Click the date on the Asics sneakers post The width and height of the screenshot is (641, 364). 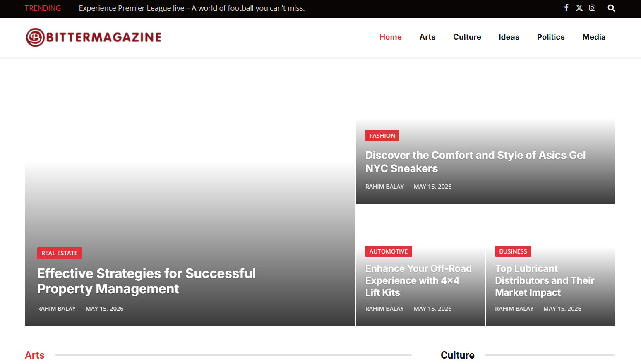(433, 187)
